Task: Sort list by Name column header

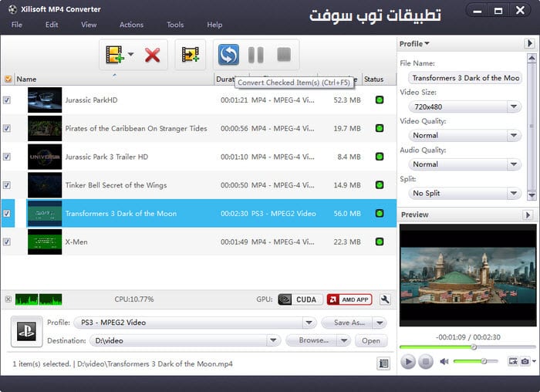Action: point(113,79)
